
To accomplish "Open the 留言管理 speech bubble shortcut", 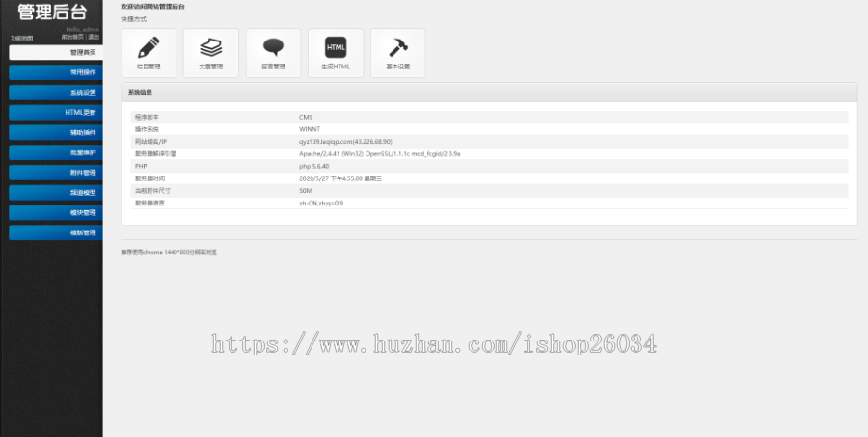I will (274, 53).
